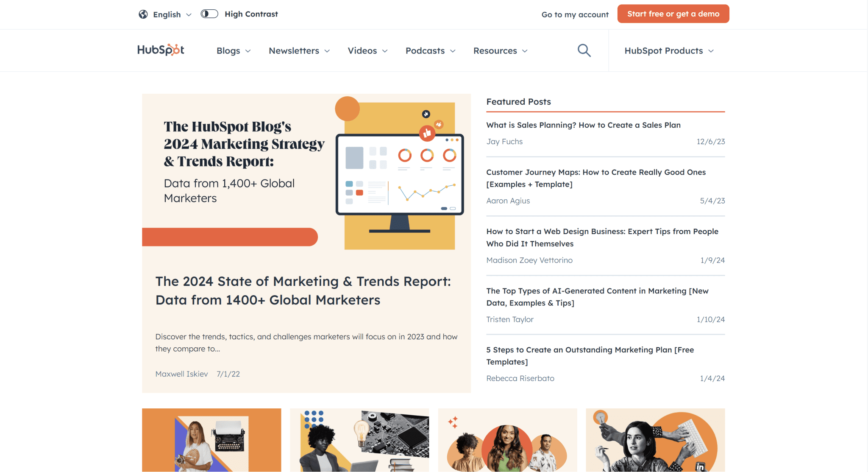Expand the Resources menu

(501, 50)
